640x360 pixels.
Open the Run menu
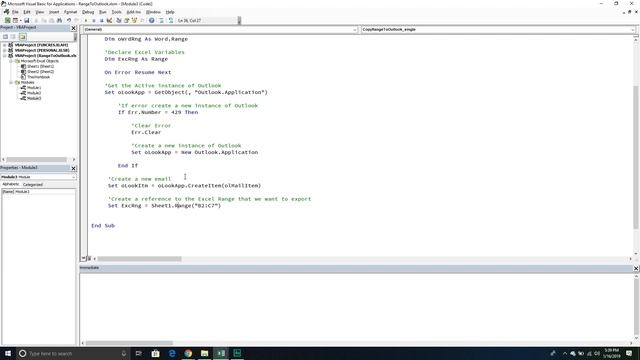(102, 12)
